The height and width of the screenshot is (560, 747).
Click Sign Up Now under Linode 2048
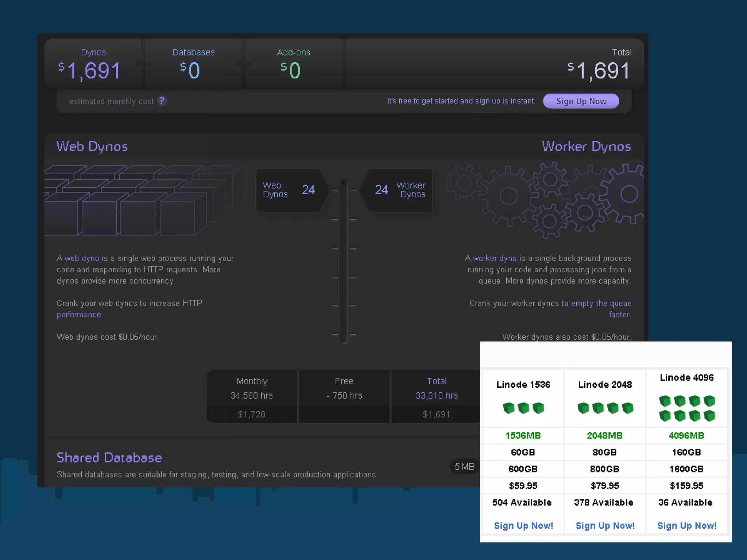click(x=605, y=526)
